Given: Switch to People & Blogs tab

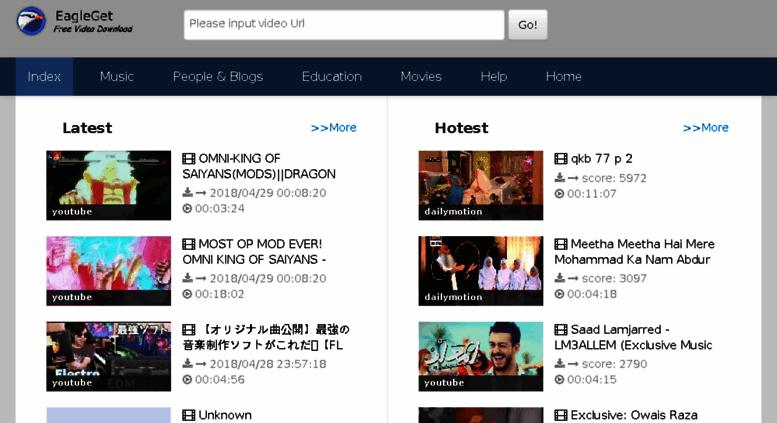Looking at the screenshot, I should tap(218, 76).
